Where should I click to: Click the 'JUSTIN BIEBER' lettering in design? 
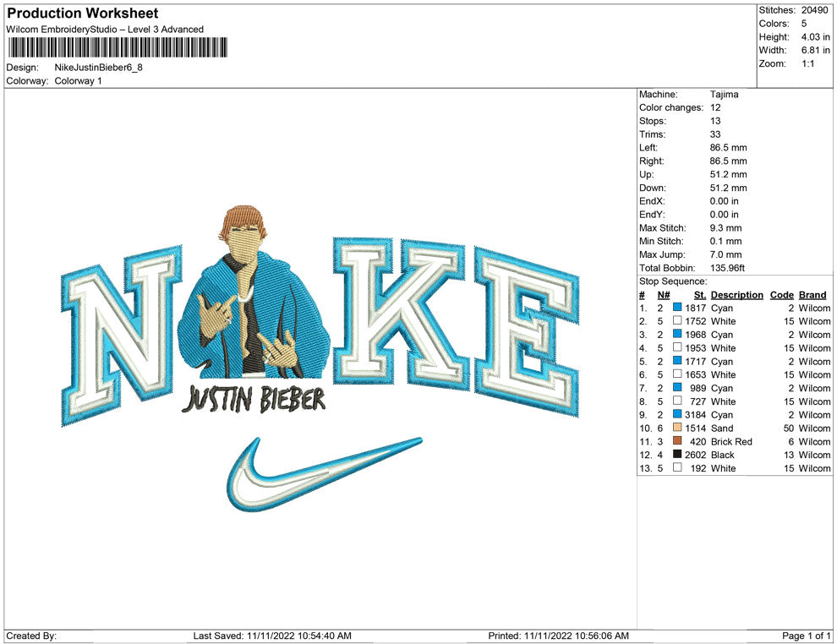point(254,399)
